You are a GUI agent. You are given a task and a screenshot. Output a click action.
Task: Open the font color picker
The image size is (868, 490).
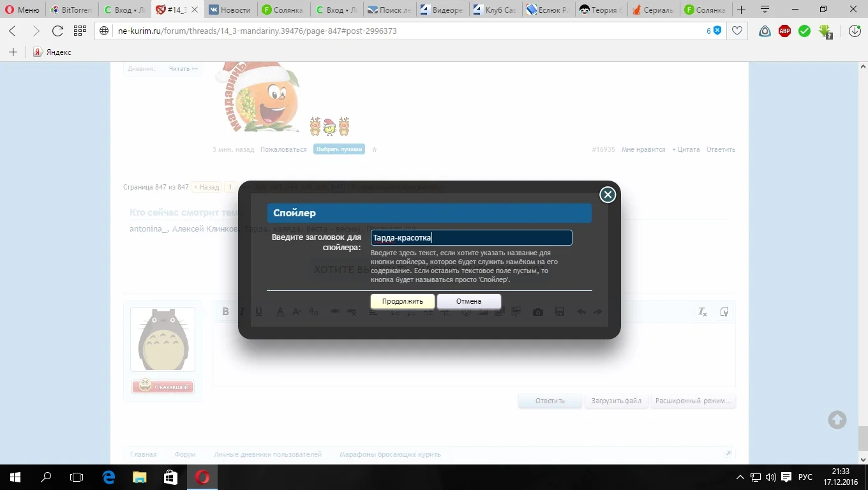pos(280,311)
